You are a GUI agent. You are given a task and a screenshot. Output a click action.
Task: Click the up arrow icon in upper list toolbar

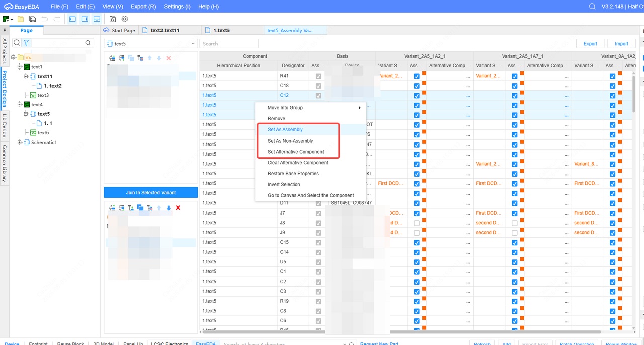tap(149, 58)
